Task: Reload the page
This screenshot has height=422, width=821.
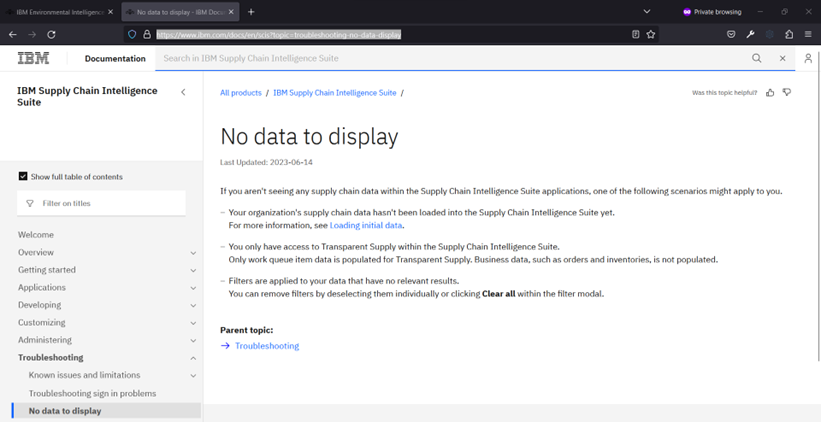Action: (x=51, y=34)
